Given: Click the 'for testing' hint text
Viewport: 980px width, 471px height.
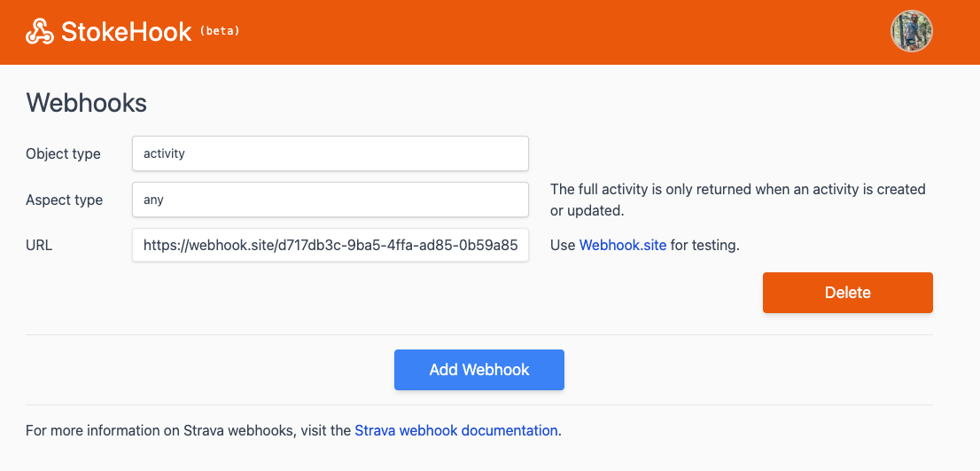Looking at the screenshot, I should (704, 245).
